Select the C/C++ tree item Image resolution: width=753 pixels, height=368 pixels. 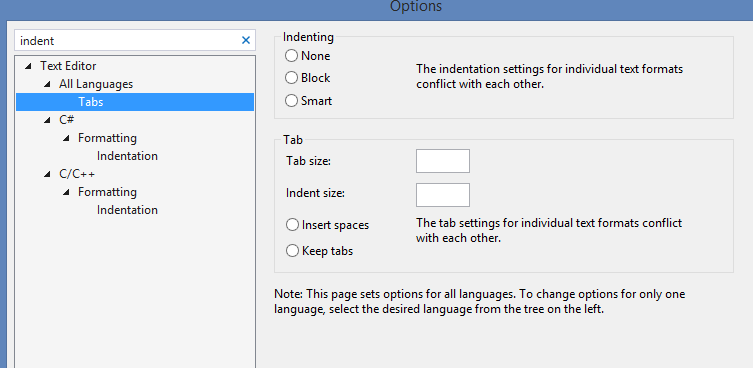[x=77, y=174]
